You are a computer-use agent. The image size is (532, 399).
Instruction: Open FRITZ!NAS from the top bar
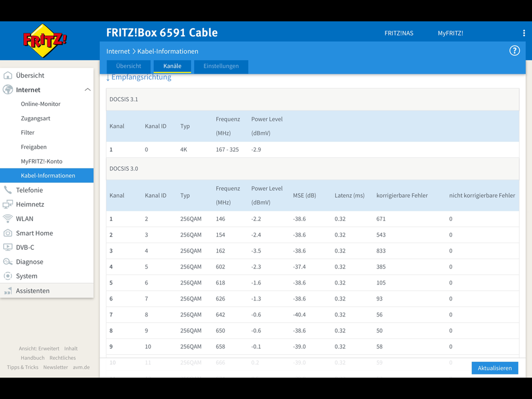[x=399, y=32]
